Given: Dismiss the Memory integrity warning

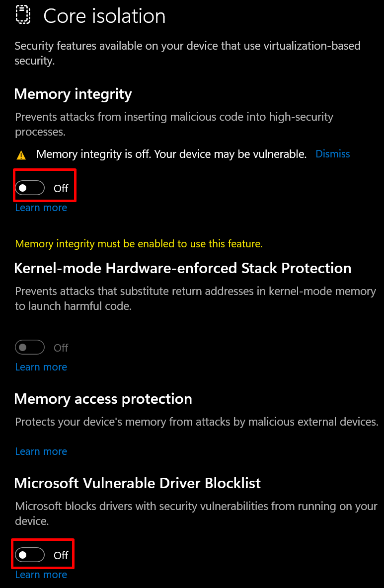Looking at the screenshot, I should point(333,154).
